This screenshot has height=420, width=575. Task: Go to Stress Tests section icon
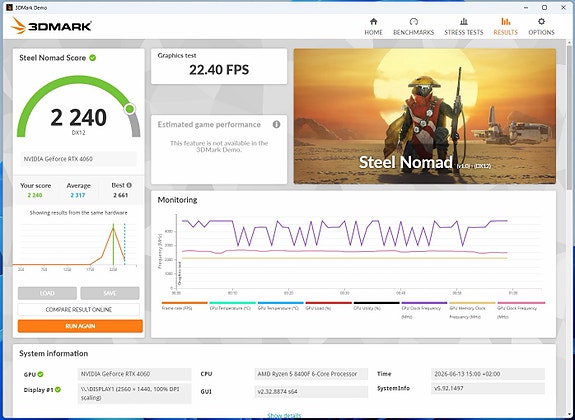click(464, 21)
